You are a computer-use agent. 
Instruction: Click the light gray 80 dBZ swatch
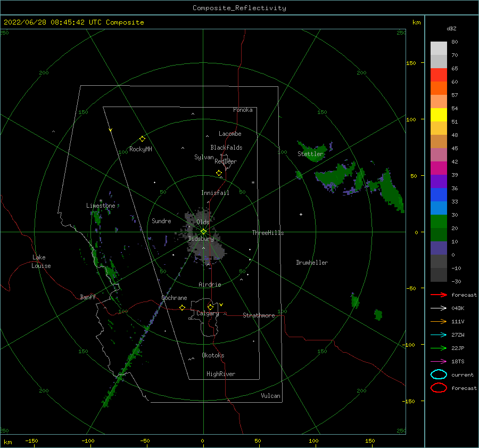coord(439,48)
